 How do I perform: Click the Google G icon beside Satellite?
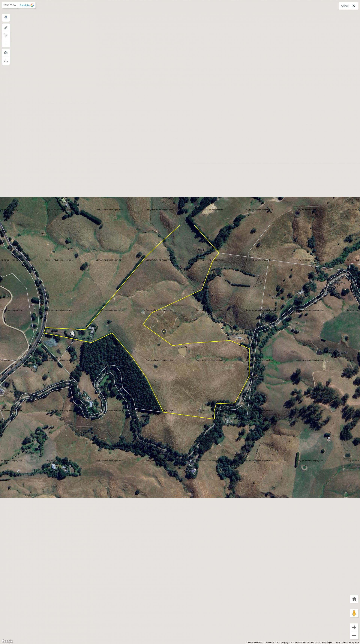pos(32,5)
